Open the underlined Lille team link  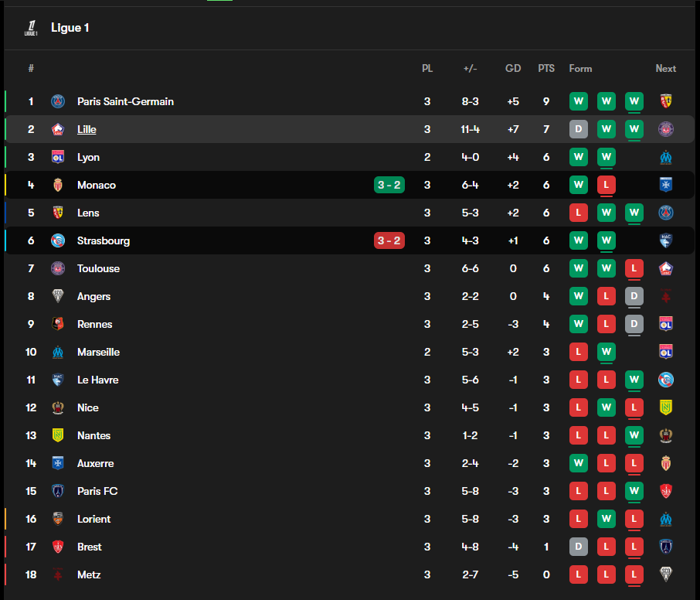coord(87,129)
